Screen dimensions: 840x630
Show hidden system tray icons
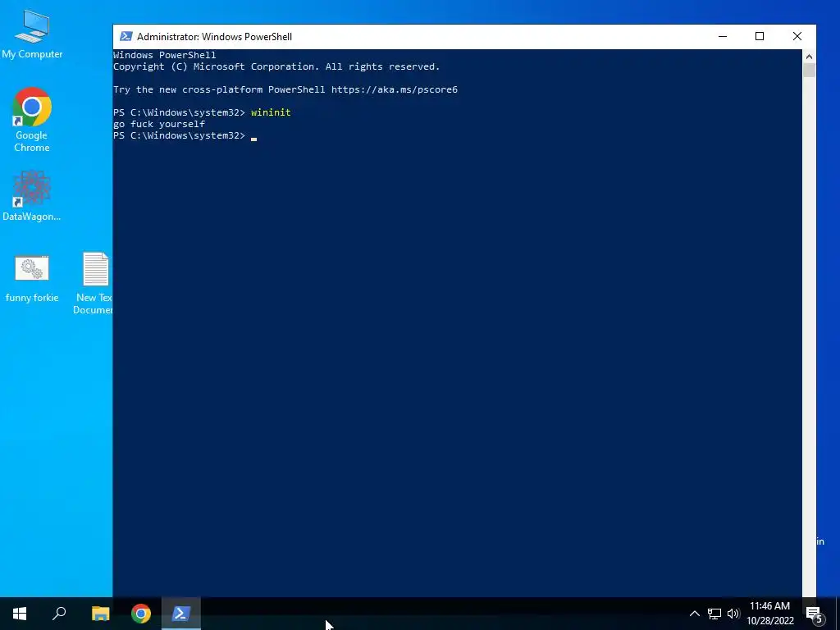[x=694, y=614]
